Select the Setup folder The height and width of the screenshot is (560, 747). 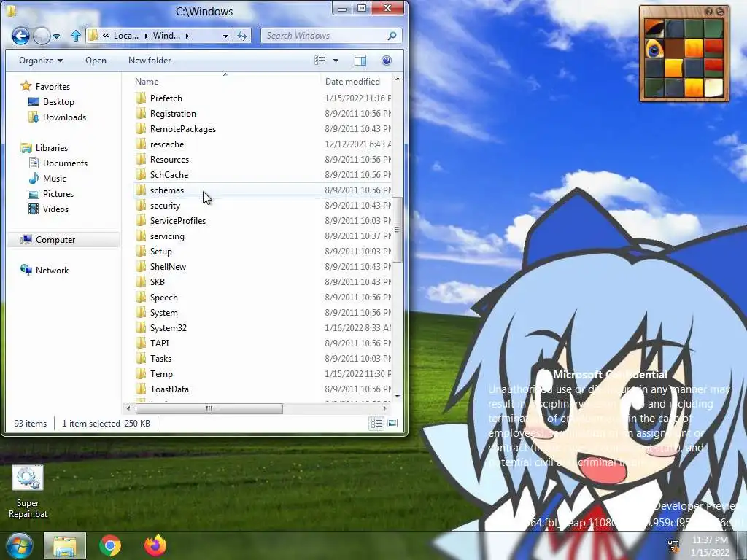[x=262, y=252]
